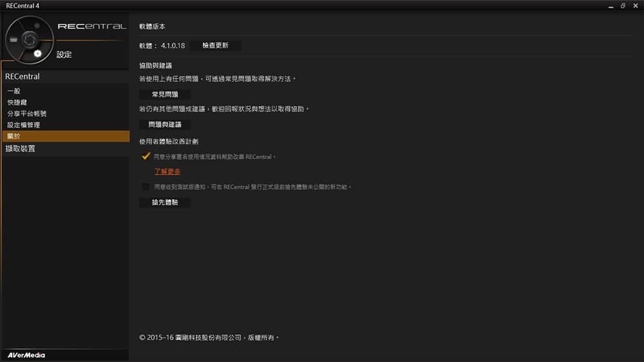Choose the round icon at the top of the dial
644x362 pixels.
coord(37,26)
